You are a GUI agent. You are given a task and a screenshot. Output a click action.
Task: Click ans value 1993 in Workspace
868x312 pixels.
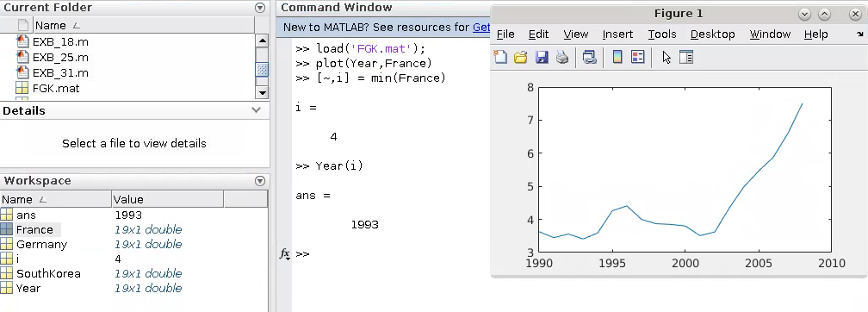click(128, 215)
